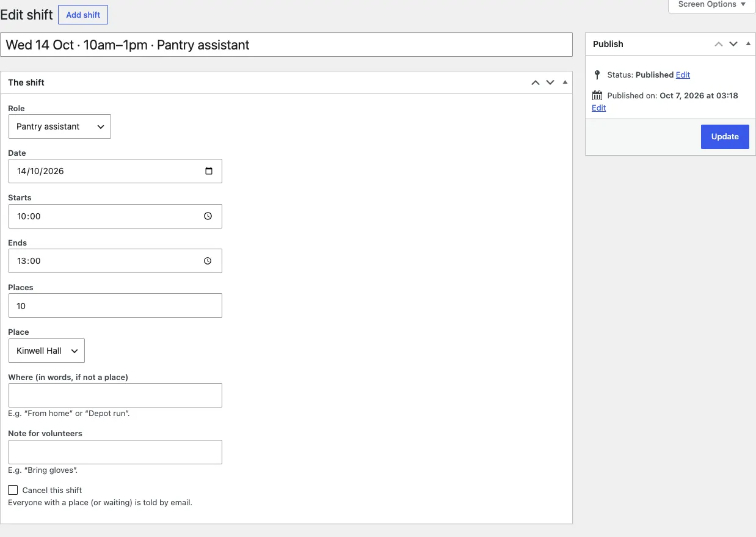The width and height of the screenshot is (756, 537).
Task: Click "Everyone with a place" email notice
Action: click(x=100, y=503)
